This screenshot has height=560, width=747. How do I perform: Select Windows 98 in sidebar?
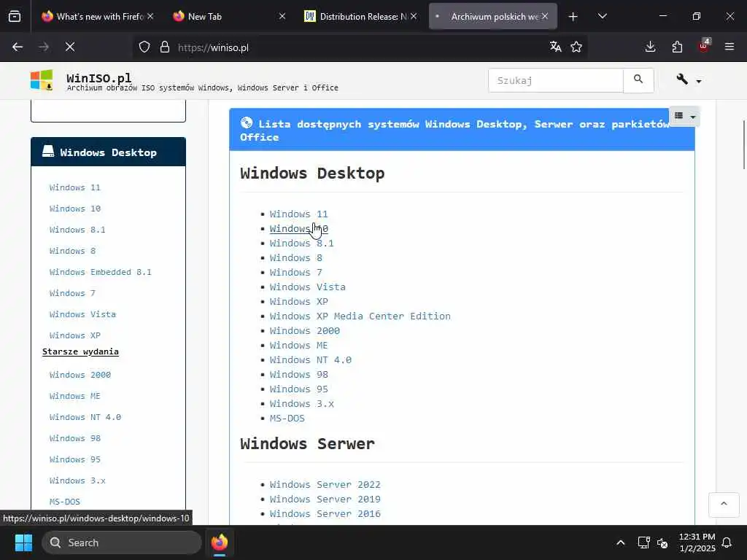75,438
